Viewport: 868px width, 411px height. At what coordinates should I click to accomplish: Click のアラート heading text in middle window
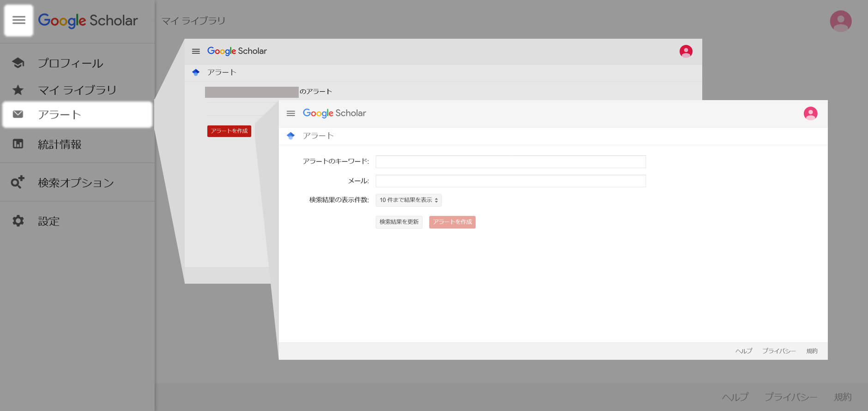(316, 91)
